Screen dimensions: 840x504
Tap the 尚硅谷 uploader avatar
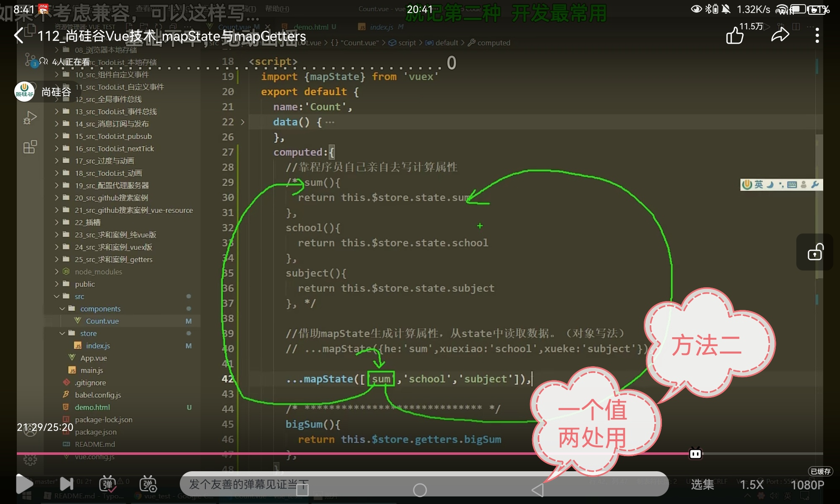tap(24, 92)
